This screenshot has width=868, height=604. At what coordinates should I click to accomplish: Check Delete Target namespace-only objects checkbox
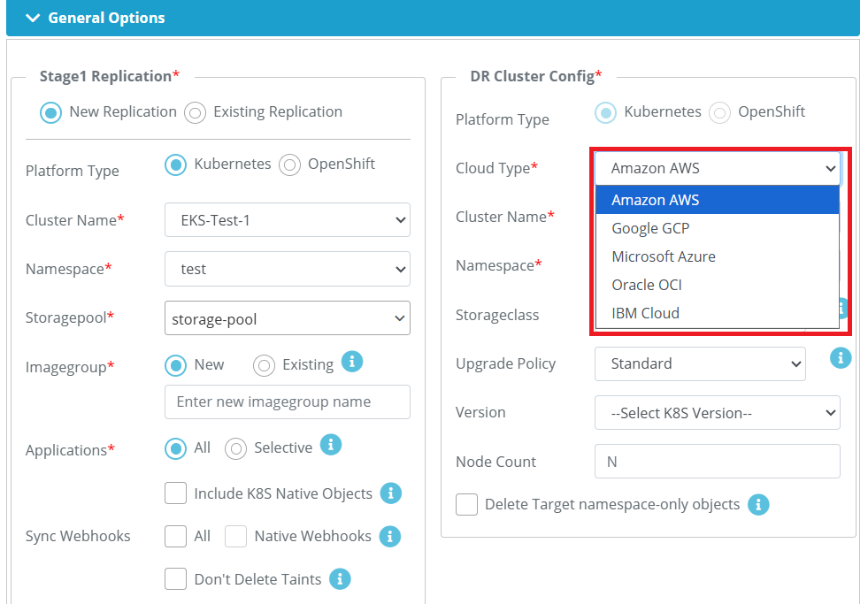tap(466, 504)
